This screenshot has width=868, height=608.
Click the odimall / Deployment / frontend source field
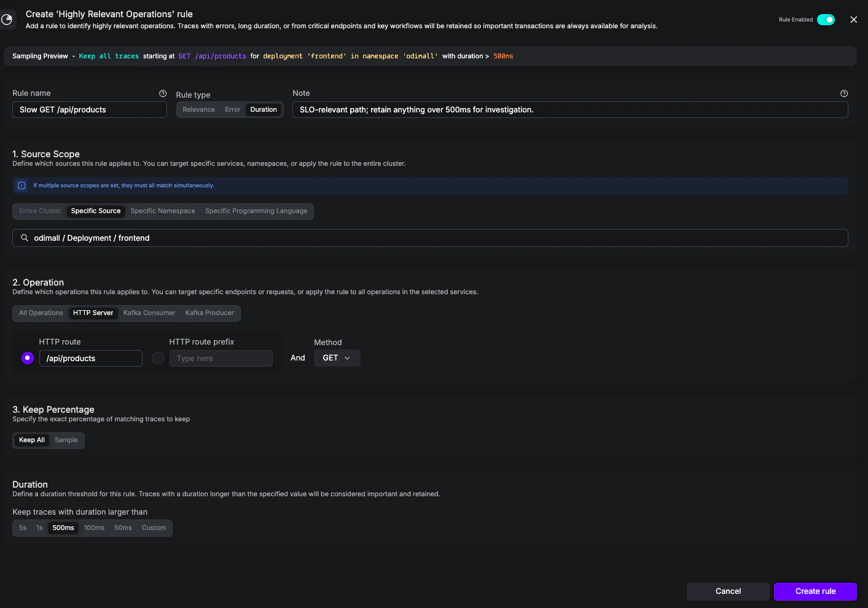[430, 238]
